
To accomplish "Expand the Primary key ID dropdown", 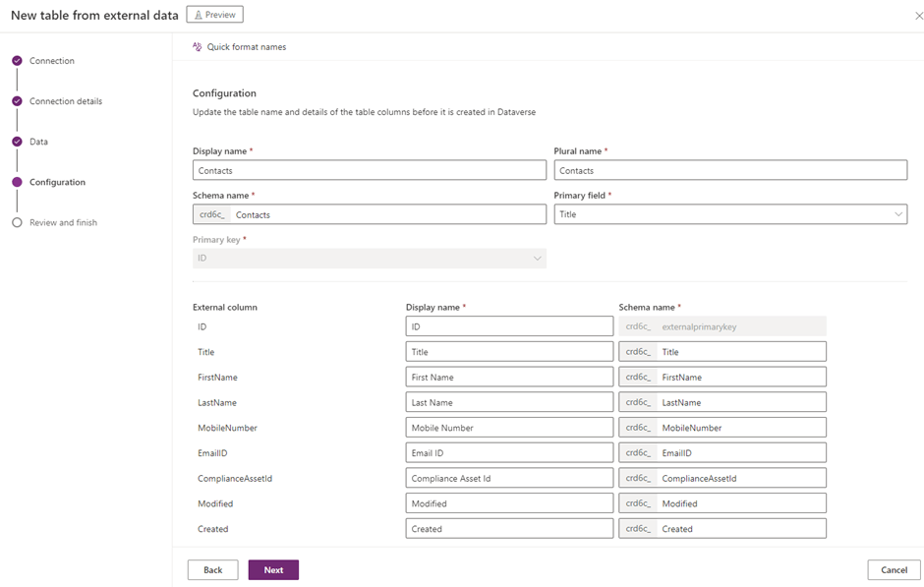I will 369,259.
